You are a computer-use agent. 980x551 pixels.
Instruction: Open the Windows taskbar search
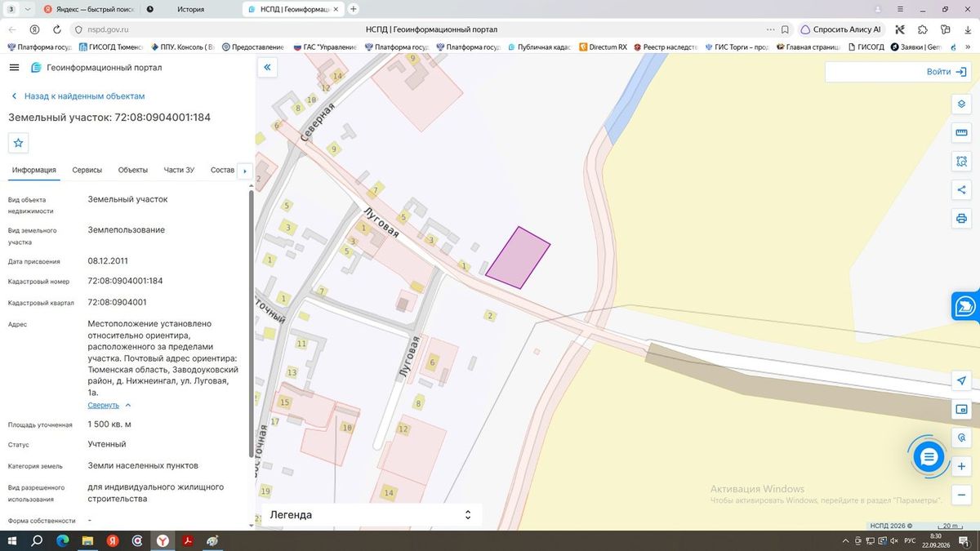[x=38, y=540]
